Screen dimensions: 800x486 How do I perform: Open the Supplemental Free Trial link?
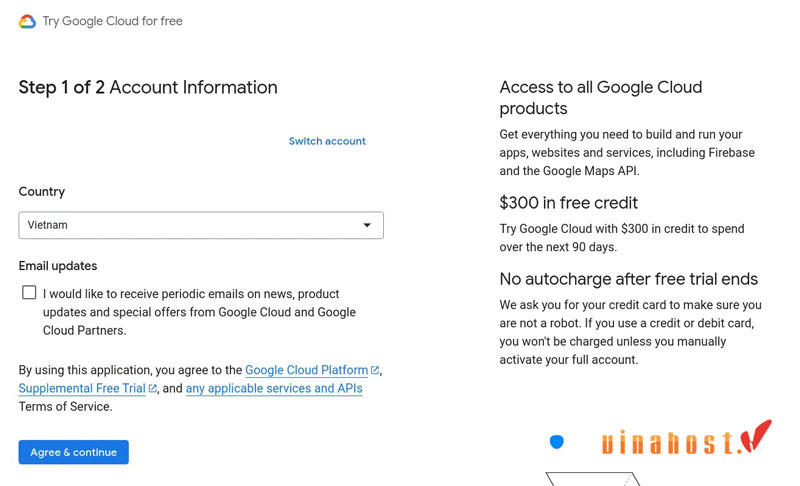click(x=82, y=388)
